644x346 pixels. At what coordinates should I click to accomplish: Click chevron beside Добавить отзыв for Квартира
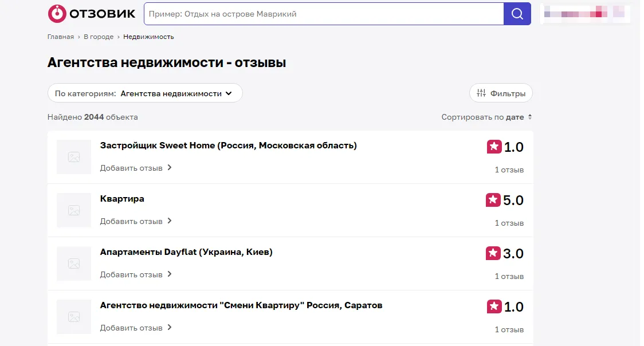[170, 221]
